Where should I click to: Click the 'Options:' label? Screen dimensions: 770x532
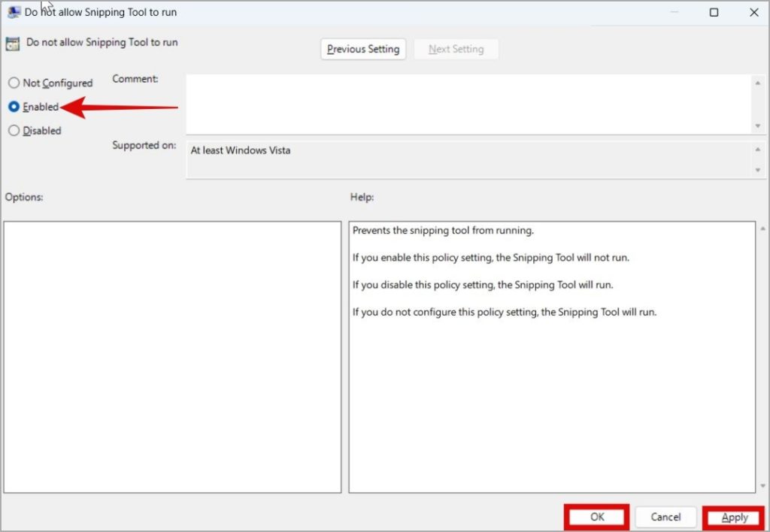(24, 197)
